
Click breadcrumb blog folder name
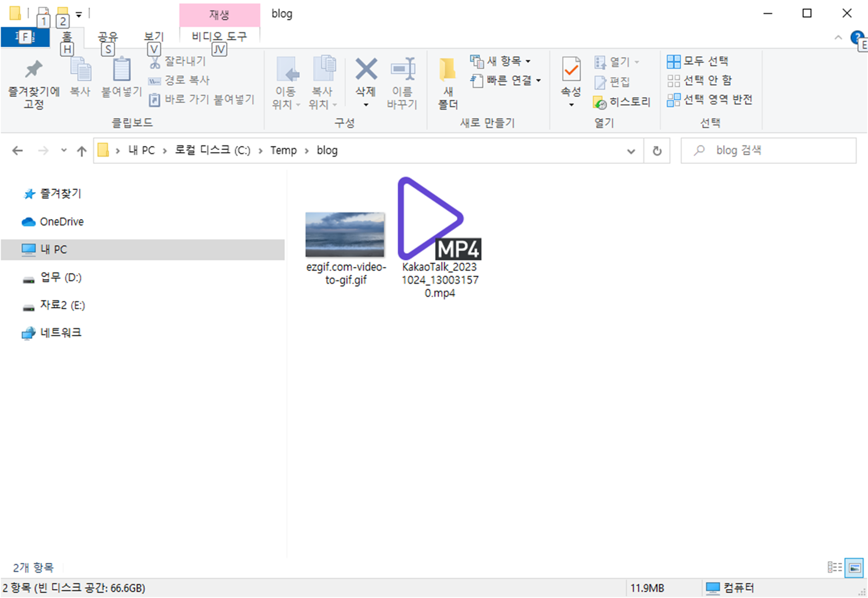tap(327, 150)
